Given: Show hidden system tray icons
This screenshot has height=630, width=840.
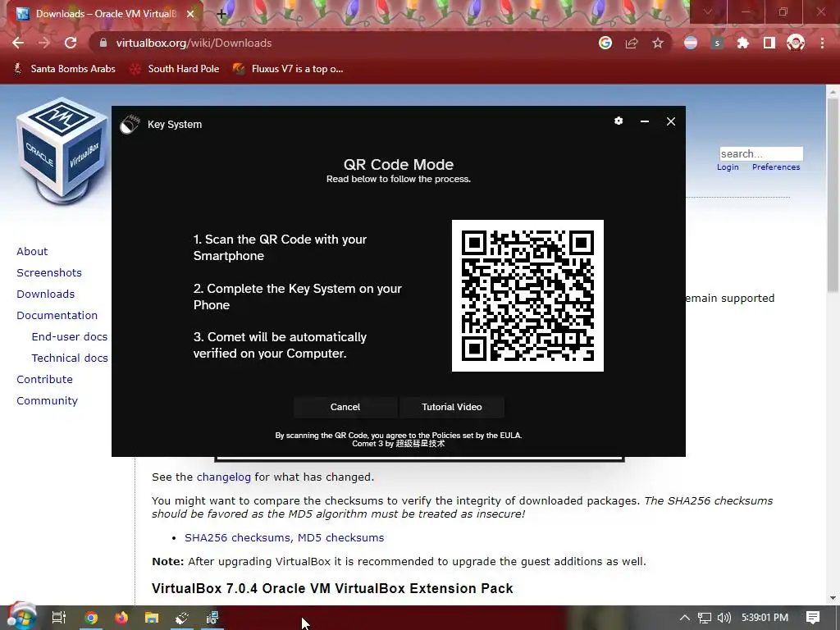Looking at the screenshot, I should [685, 618].
